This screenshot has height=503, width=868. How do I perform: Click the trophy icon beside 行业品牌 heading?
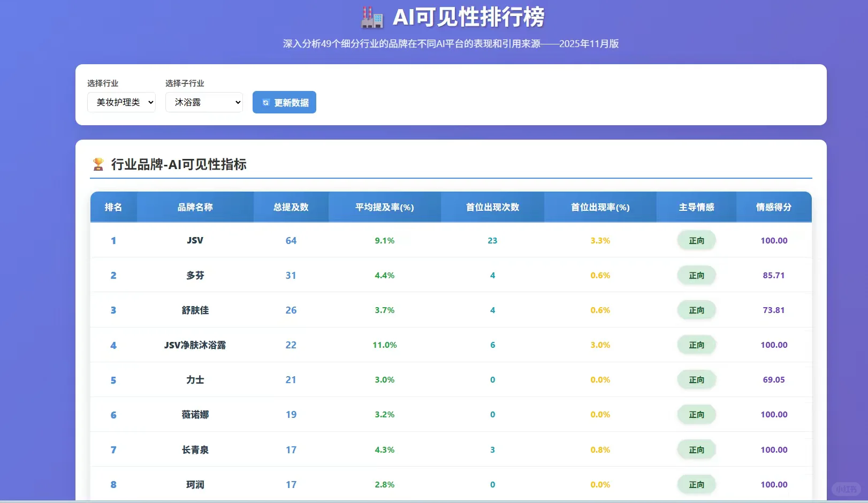98,164
